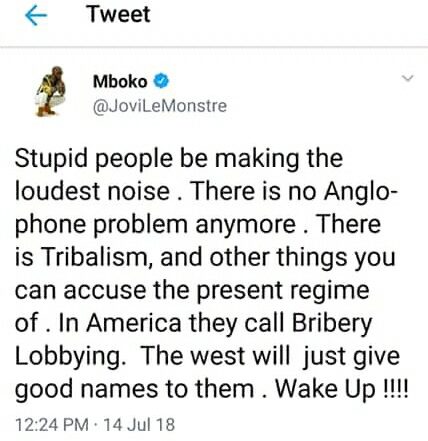Tap the blue verified badge

click(161, 81)
